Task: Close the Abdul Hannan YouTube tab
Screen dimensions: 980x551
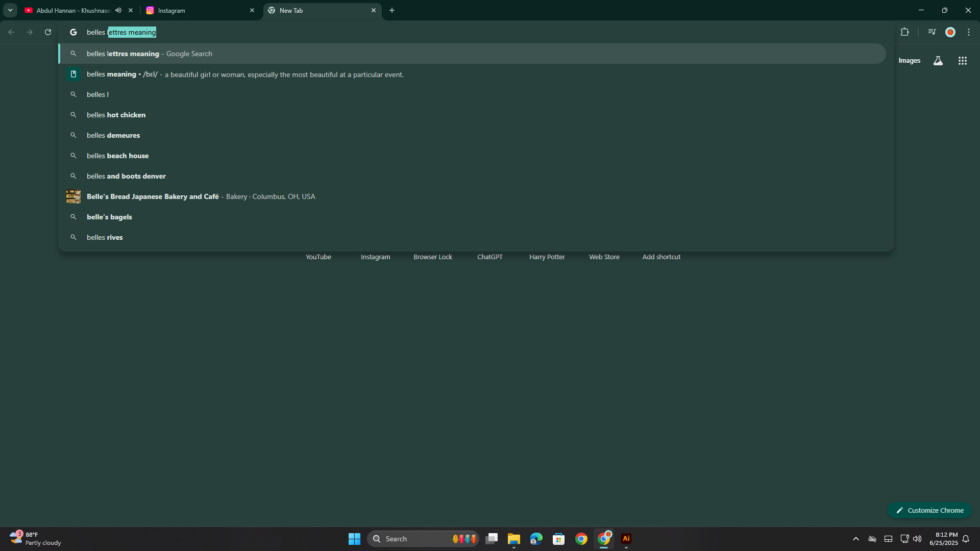Action: pos(131,10)
